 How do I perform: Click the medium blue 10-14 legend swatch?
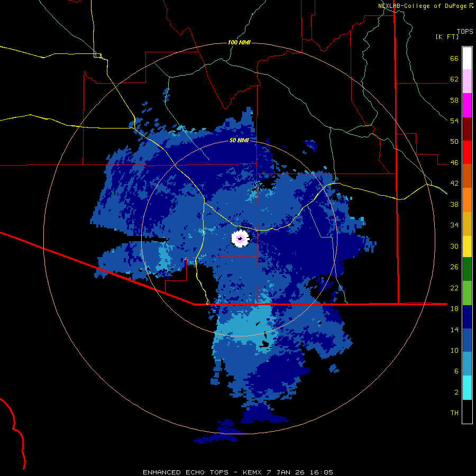click(467, 340)
